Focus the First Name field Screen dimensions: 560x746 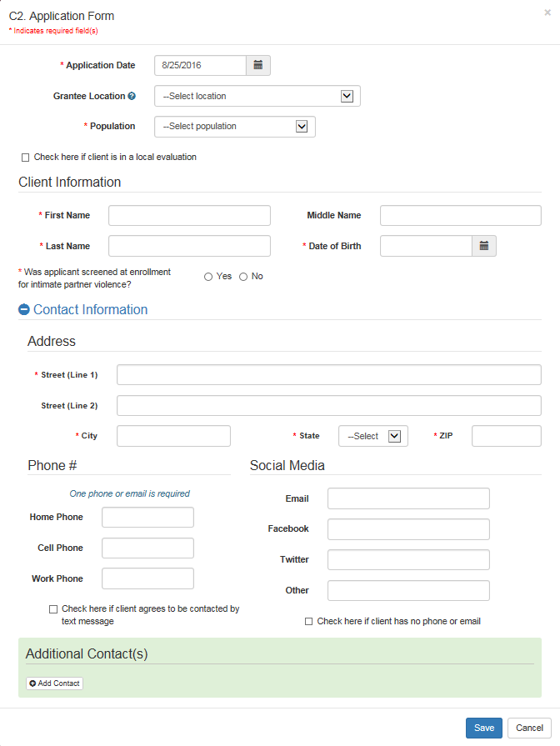click(x=189, y=216)
